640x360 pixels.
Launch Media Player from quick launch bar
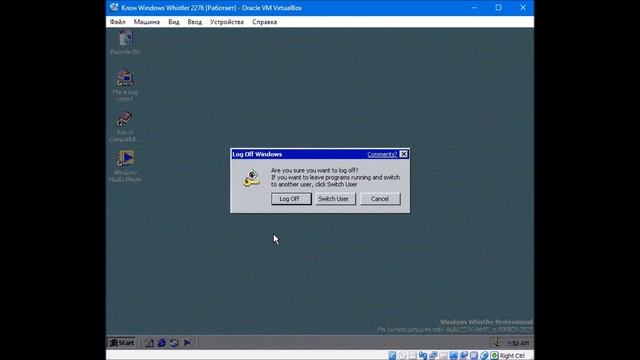(x=187, y=343)
